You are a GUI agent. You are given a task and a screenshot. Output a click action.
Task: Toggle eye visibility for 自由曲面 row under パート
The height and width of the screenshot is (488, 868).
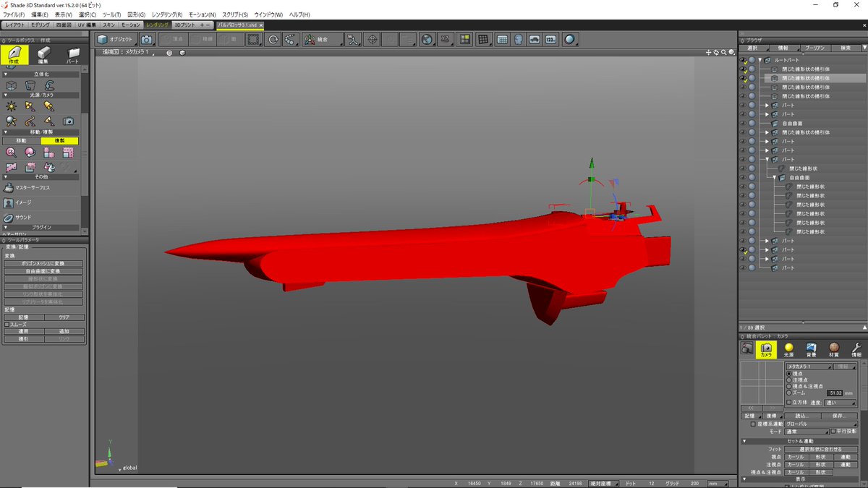[743, 178]
